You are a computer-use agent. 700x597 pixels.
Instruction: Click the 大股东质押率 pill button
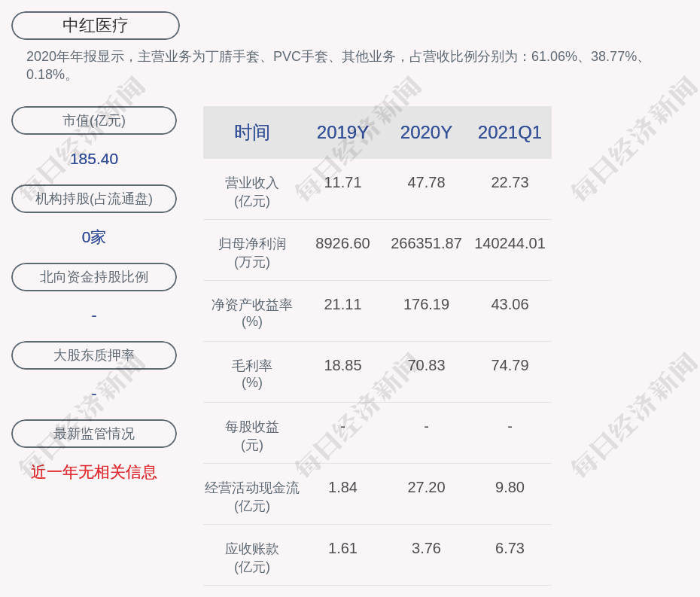94,355
